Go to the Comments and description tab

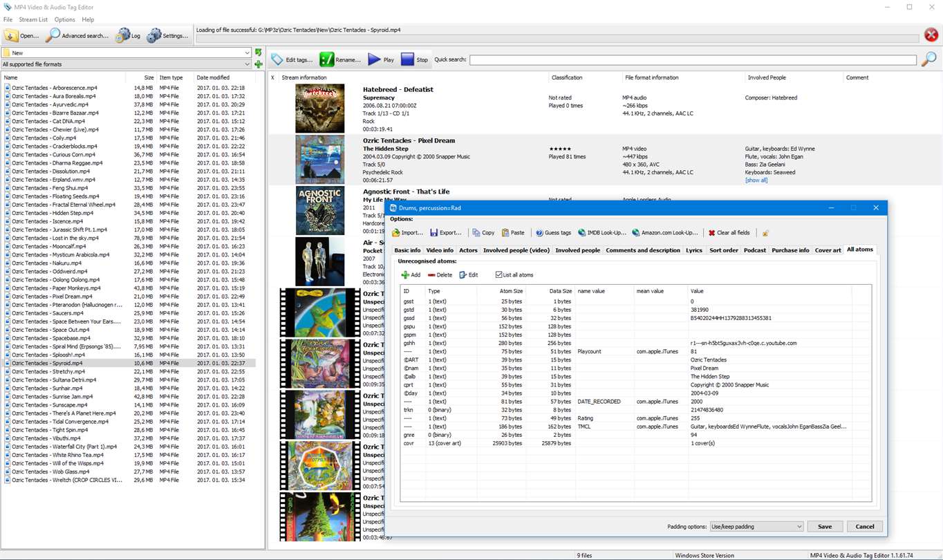[x=643, y=250]
